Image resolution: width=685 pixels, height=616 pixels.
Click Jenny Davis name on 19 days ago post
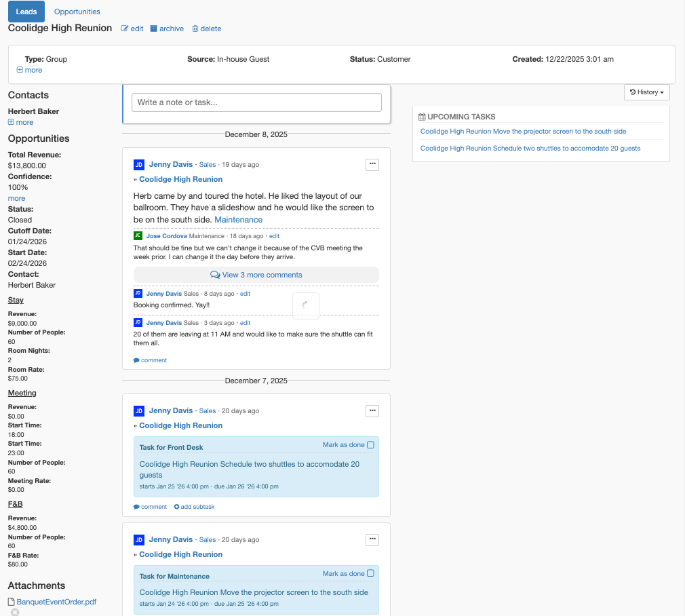click(x=171, y=164)
